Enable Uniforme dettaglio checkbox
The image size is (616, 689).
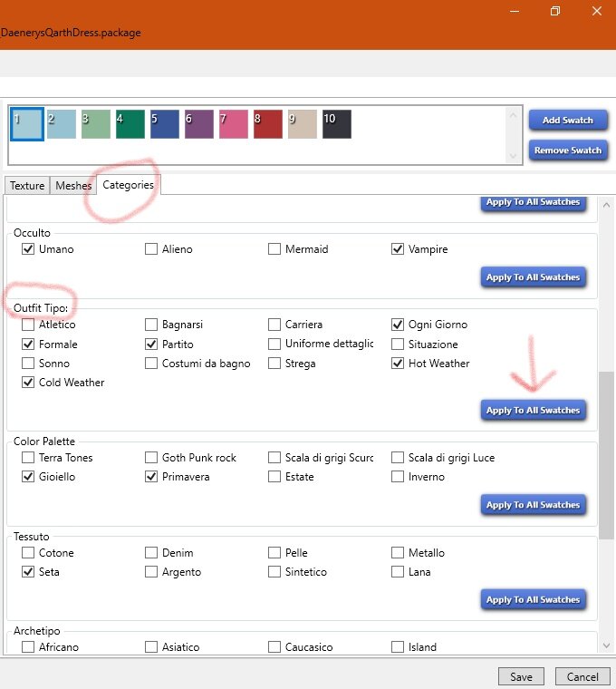pos(274,344)
